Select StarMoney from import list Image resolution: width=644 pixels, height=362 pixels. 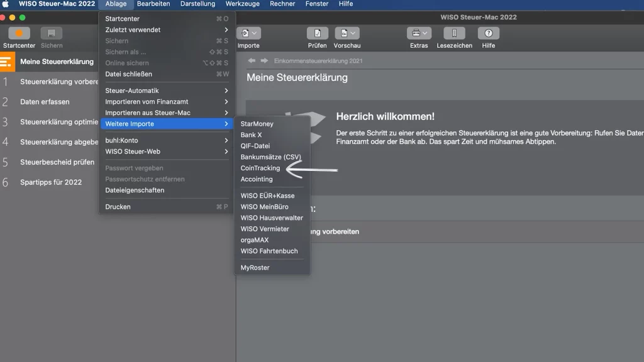click(257, 124)
